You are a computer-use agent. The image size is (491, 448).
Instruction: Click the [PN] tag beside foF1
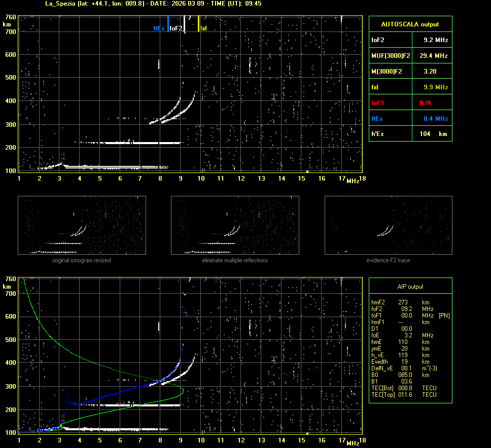point(444,315)
